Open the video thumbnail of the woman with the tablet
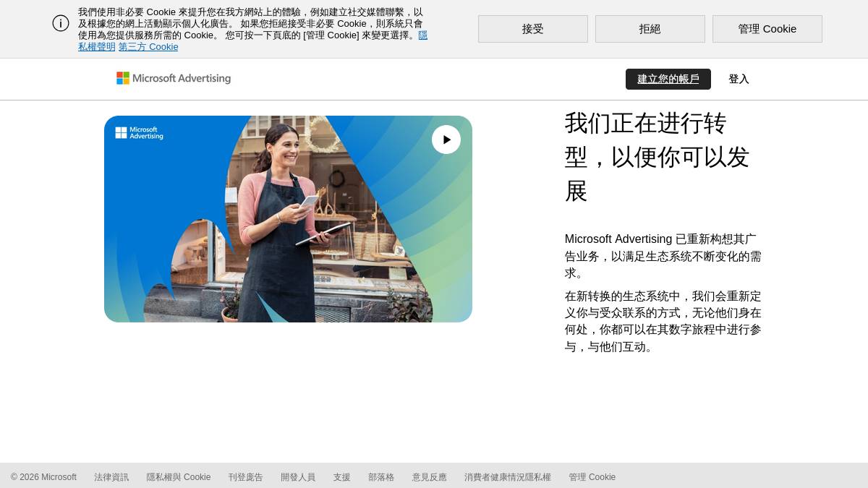The width and height of the screenshot is (868, 488). coord(288,219)
